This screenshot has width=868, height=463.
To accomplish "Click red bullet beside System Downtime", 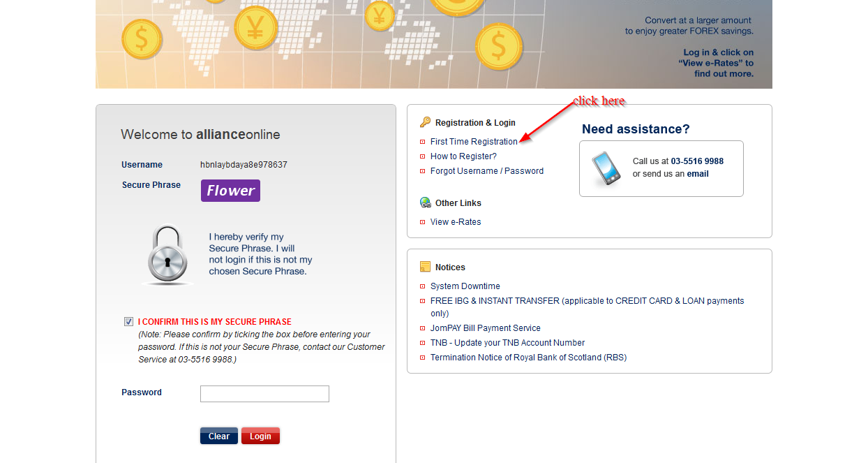I will 422,286.
